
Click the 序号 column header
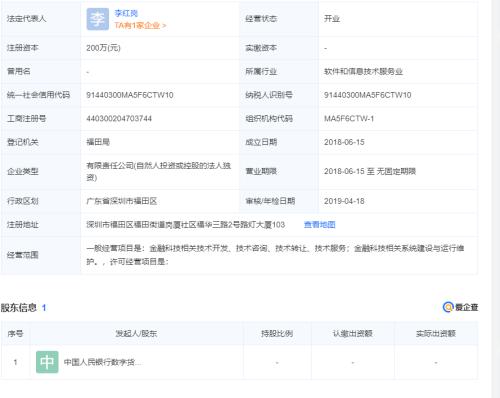[x=15, y=333]
